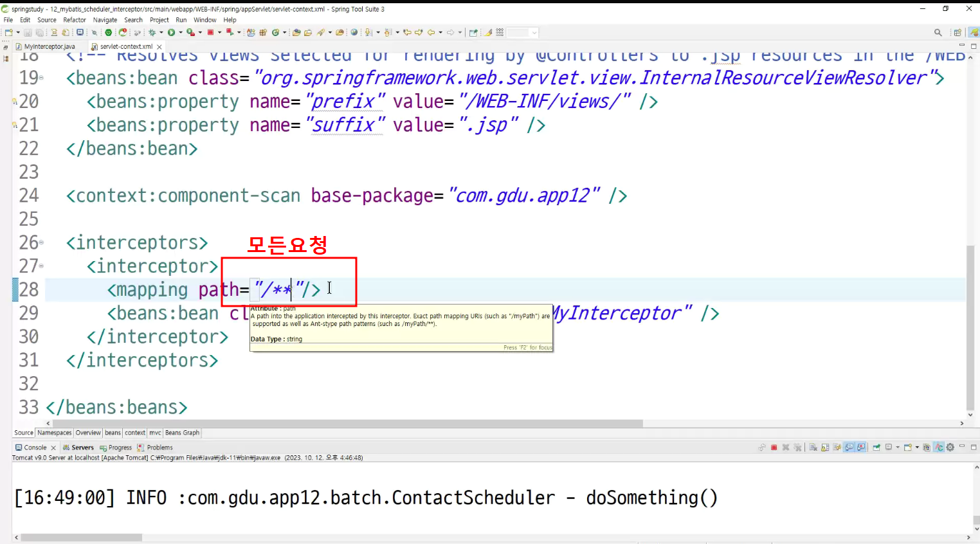Click the web browser globe icon
This screenshot has height=544, width=980.
coord(354,32)
